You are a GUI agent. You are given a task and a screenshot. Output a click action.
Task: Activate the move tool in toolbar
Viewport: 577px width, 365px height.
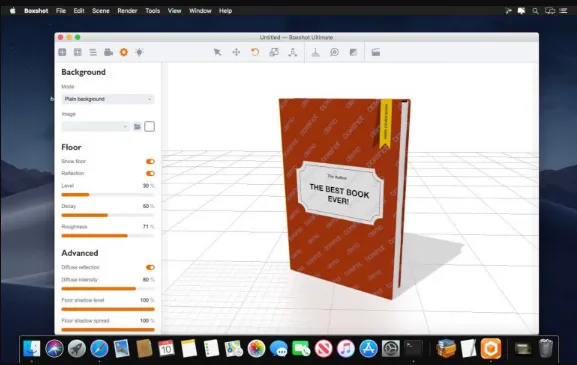pyautogui.click(x=236, y=52)
